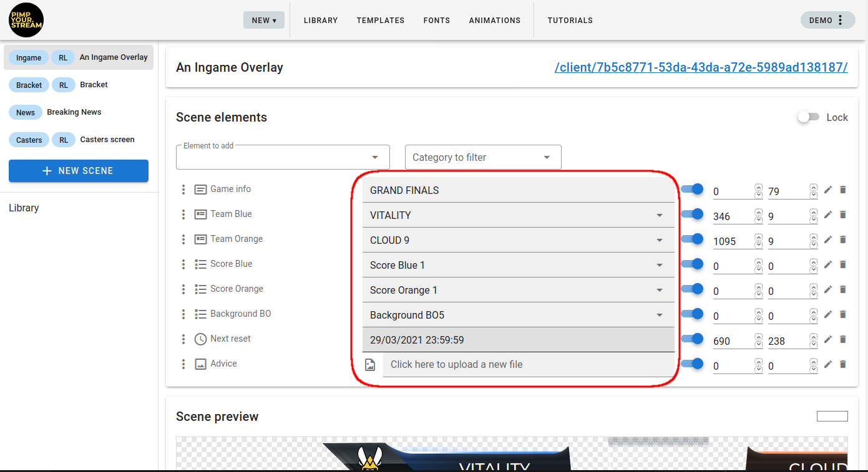Click drag handle dots beside Score Blue
Image resolution: width=868 pixels, height=472 pixels.
pos(183,264)
